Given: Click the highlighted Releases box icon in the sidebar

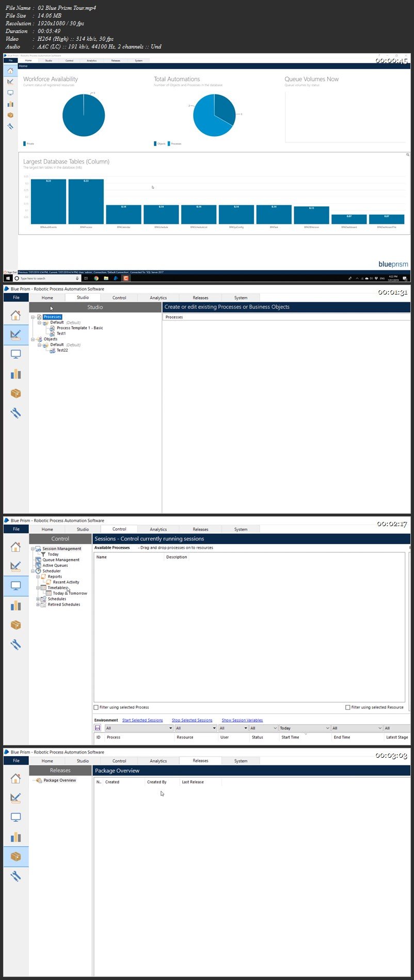Looking at the screenshot, I should click(x=15, y=857).
